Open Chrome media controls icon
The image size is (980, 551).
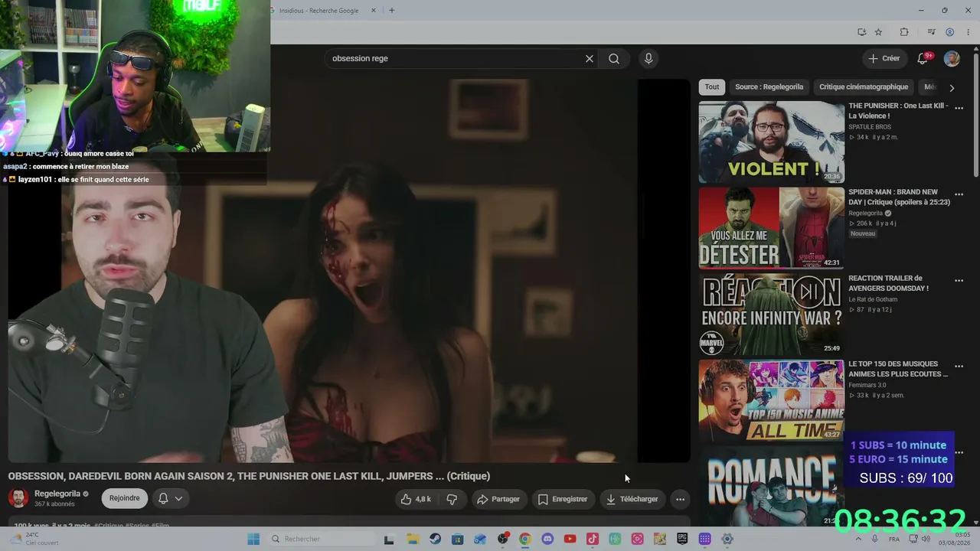pos(931,32)
